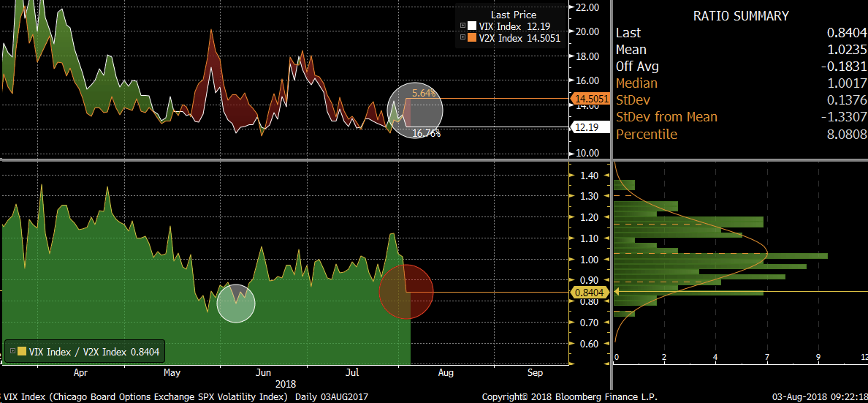Click the Bloomberg Finance L.P. copyright text

pos(569,397)
